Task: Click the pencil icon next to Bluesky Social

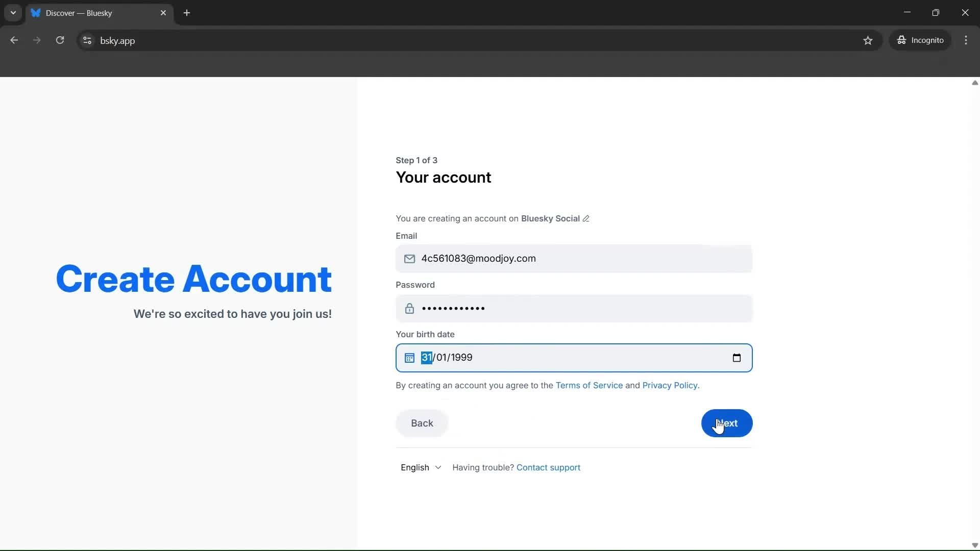Action: pos(586,218)
